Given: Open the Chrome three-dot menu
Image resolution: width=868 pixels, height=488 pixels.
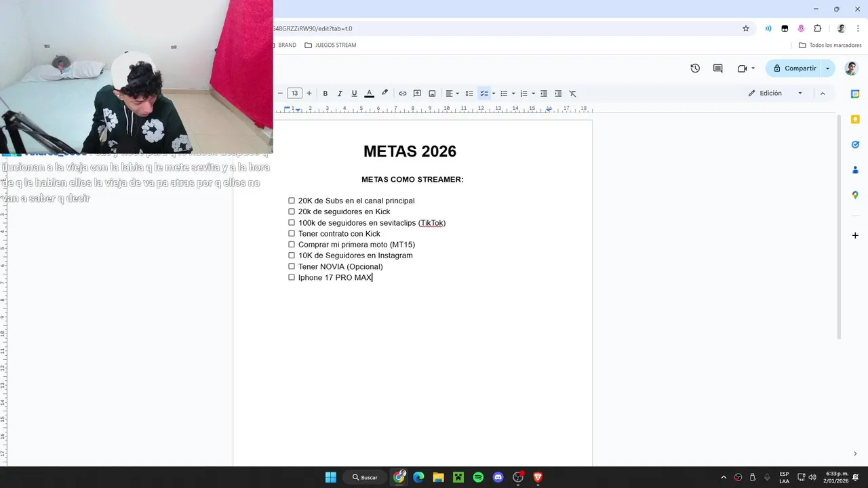Looking at the screenshot, I should click(x=858, y=28).
